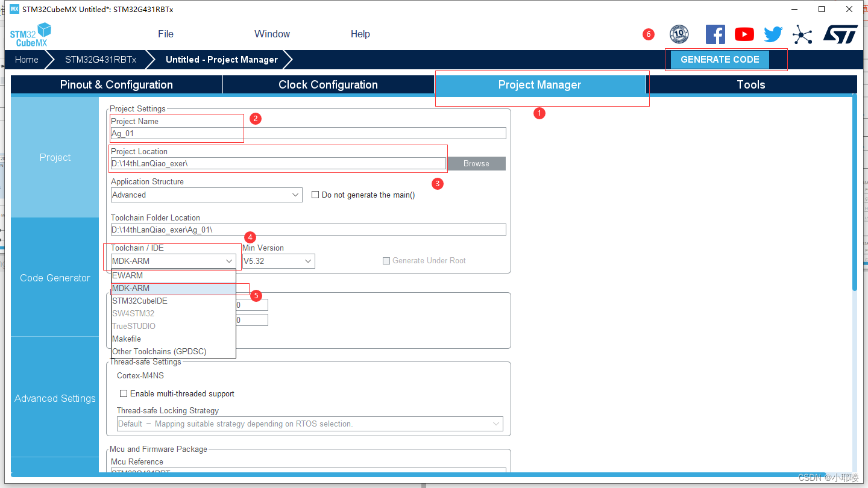Open Thread-safe Locking Strategy dropdown
This screenshot has width=868, height=488.
(x=310, y=424)
